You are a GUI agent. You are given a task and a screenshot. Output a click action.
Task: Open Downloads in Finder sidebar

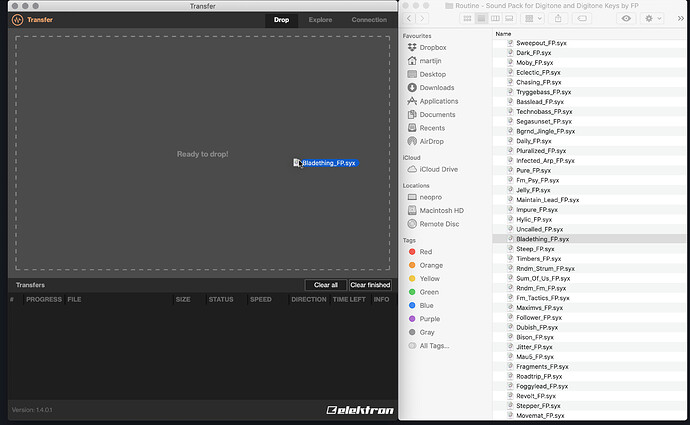point(430,88)
